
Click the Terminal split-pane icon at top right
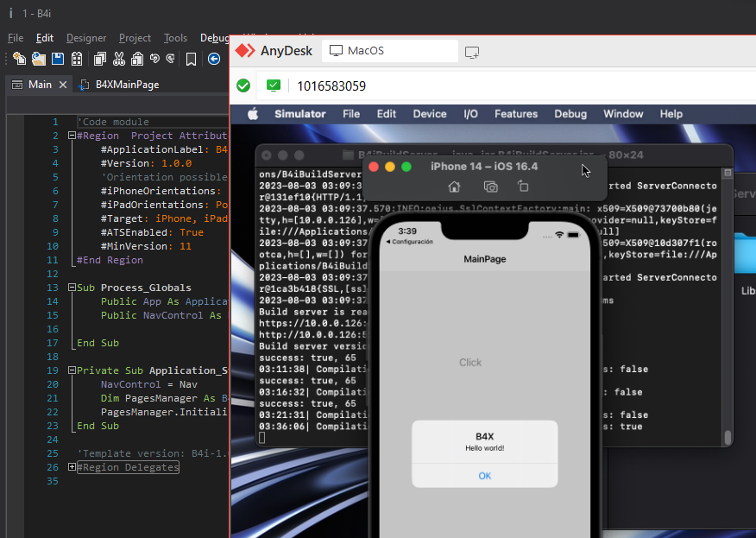728,173
